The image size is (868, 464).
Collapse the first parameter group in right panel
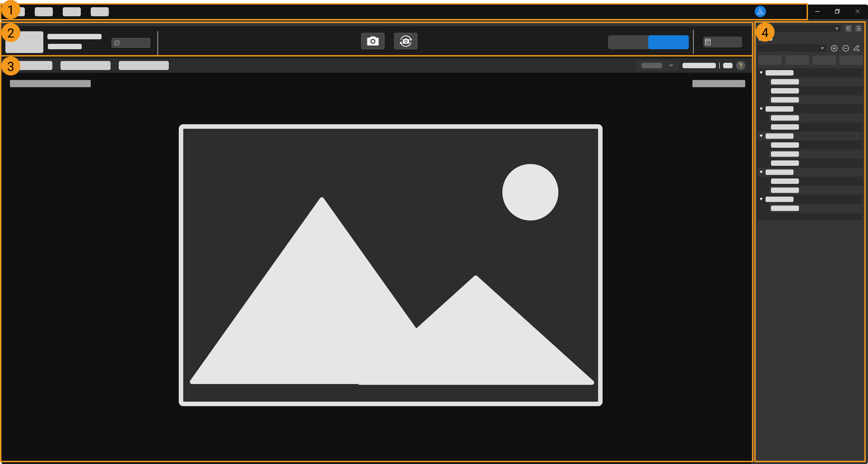pos(761,73)
